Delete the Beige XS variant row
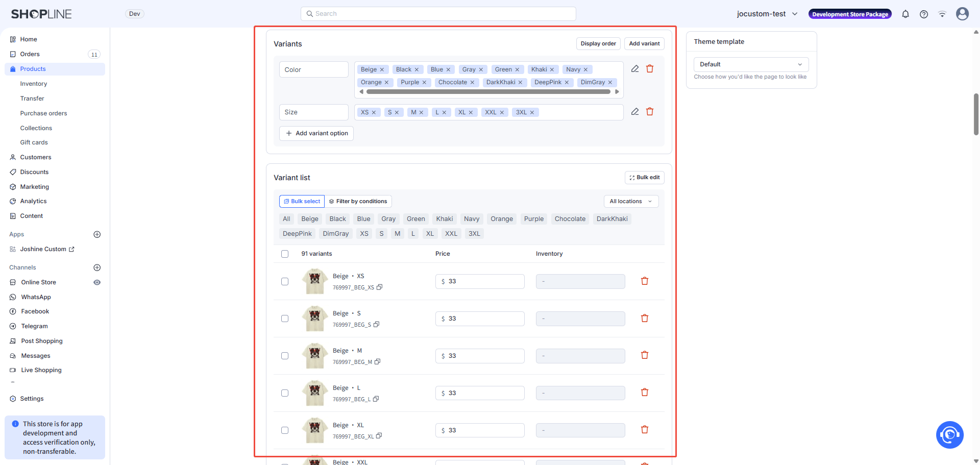 (645, 281)
